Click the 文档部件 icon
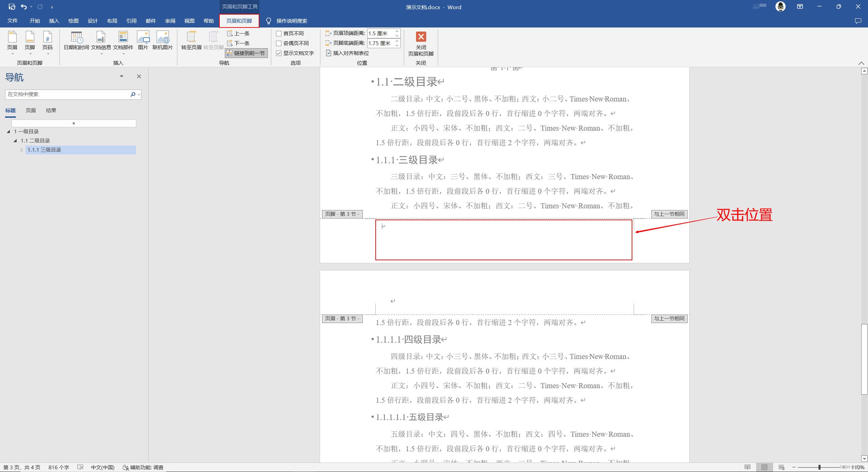The height and width of the screenshot is (472, 868). 123,37
